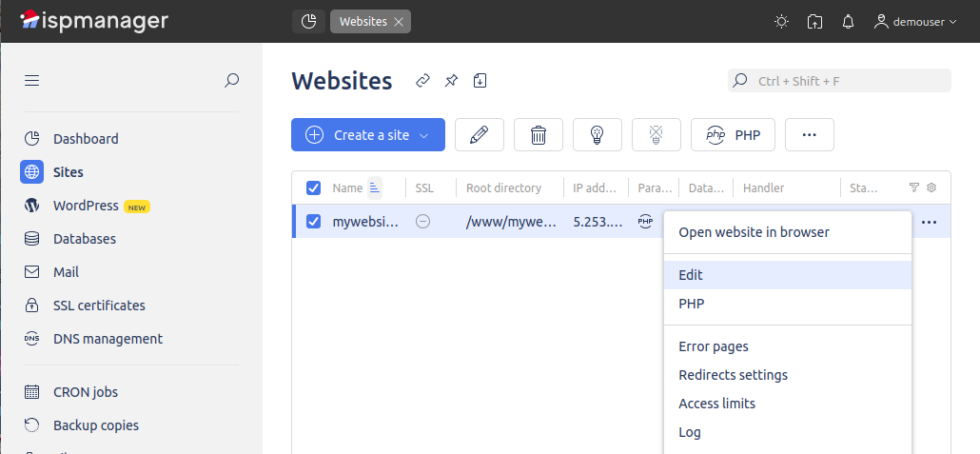Click the lightbulb enable site icon
Screen dimensions: 980x454
click(x=598, y=135)
